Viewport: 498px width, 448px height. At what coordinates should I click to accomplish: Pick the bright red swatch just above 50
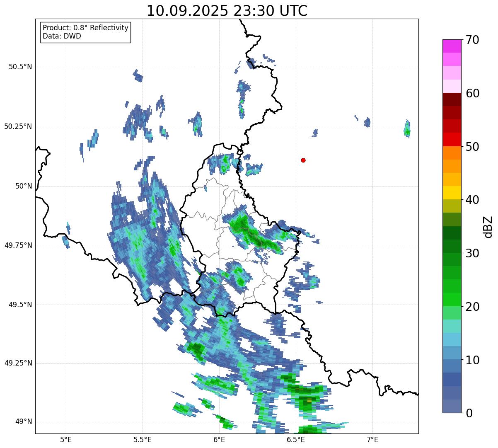click(452, 139)
